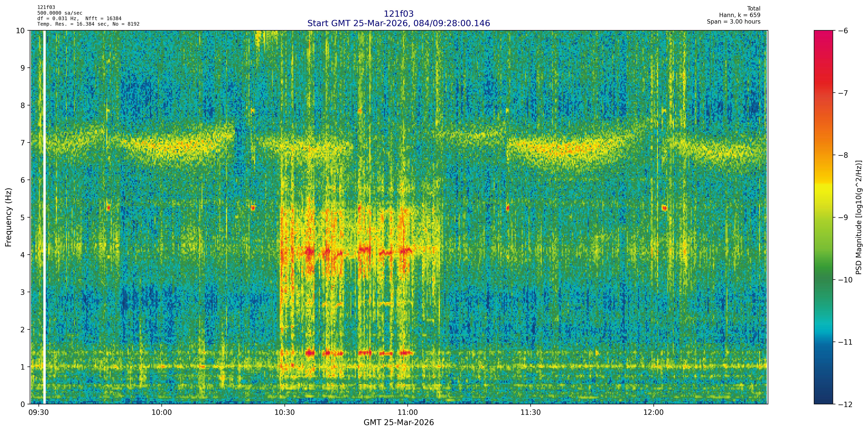Image resolution: width=868 pixels, height=432 pixels.
Task: Click the colorbar at the -6 level
Action: coord(823,31)
